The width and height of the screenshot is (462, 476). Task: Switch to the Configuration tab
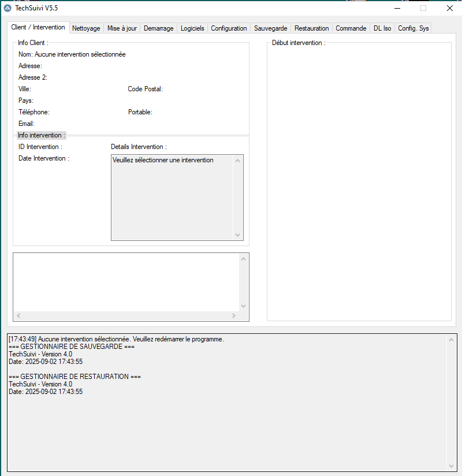point(229,28)
